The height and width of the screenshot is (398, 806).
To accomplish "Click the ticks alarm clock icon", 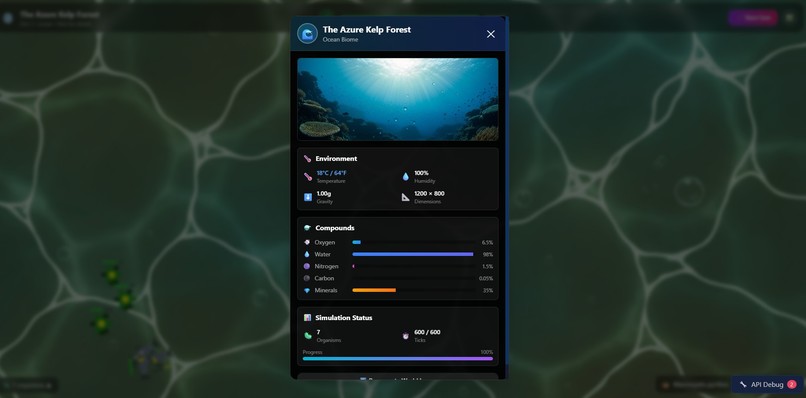I will [406, 336].
